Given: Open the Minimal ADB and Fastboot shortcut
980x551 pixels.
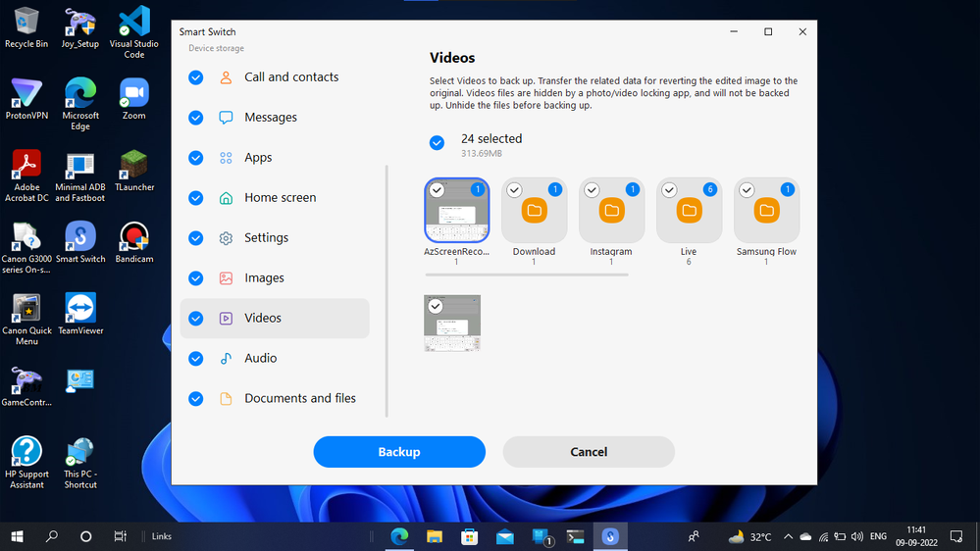Looking at the screenshot, I should [80, 175].
